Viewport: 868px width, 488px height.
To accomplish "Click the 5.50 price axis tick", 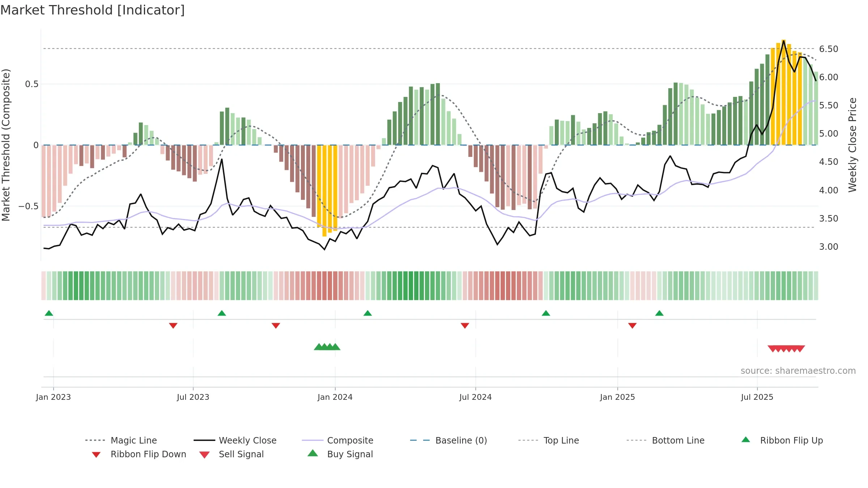I will tap(829, 105).
